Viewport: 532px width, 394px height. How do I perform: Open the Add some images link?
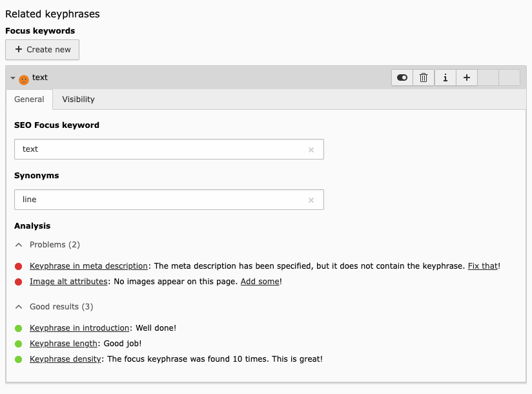click(x=260, y=282)
